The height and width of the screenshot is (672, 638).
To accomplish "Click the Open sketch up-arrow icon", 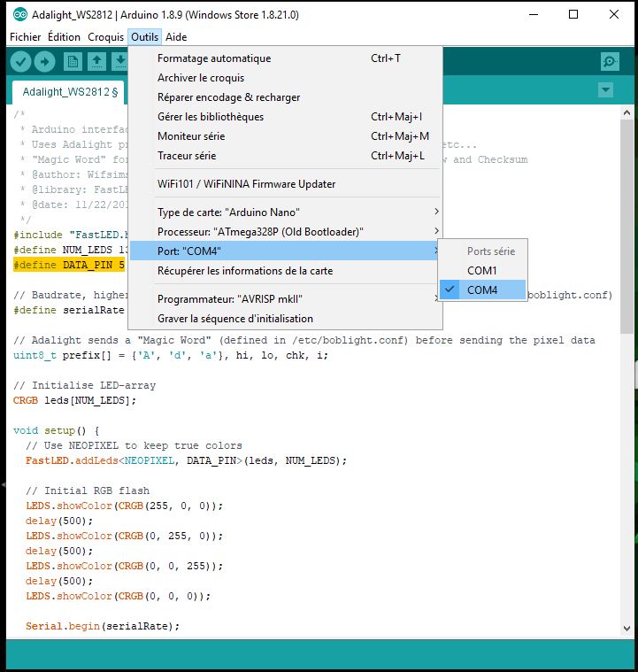I will coord(97,62).
